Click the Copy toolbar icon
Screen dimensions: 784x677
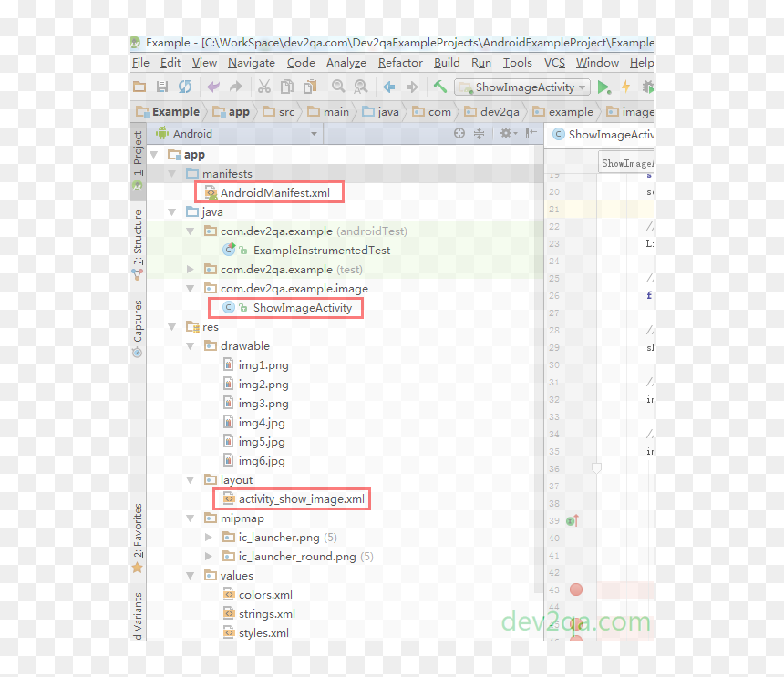tap(287, 87)
